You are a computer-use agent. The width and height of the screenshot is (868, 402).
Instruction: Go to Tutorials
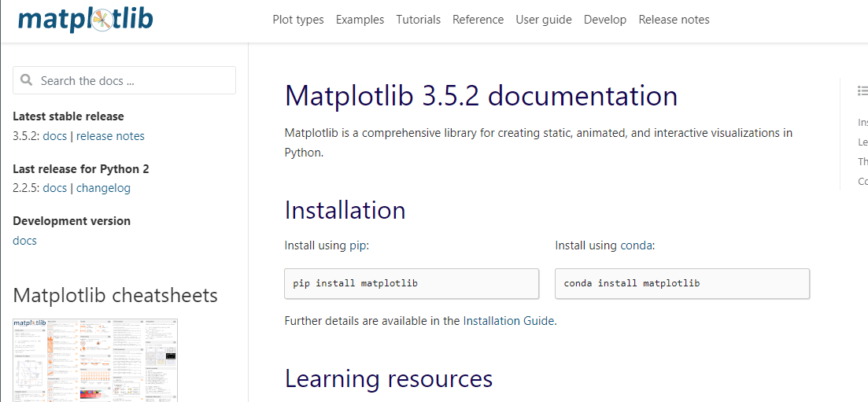[x=419, y=20]
